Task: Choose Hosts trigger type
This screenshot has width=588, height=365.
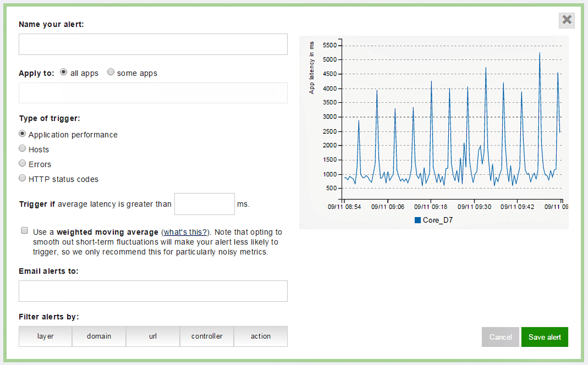Action: tap(22, 148)
